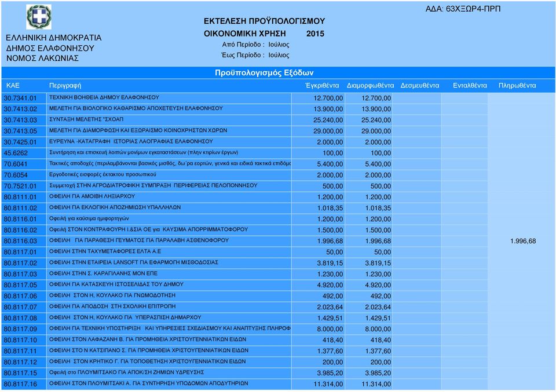Click ΝΟΜΟΣ ΛΑΚΩΝΙΑΣ header text

42,58
